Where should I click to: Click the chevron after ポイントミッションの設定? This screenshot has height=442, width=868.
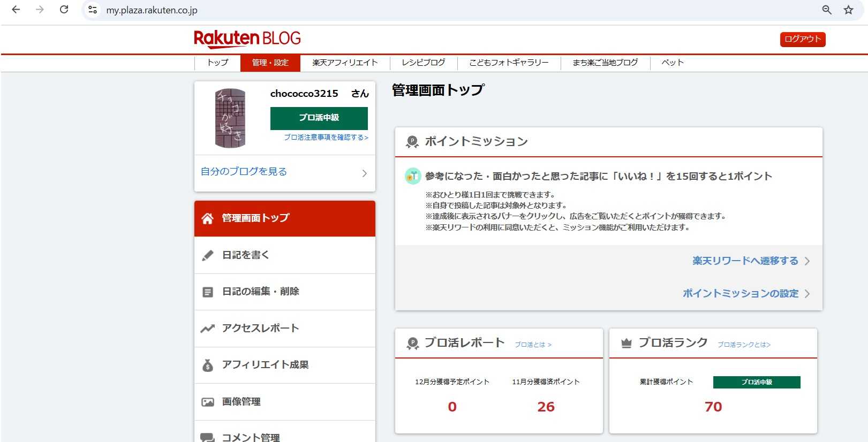point(807,294)
